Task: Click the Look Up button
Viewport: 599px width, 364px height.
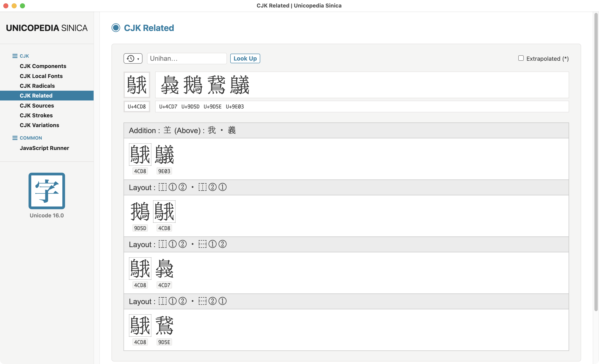Action: 245,59
